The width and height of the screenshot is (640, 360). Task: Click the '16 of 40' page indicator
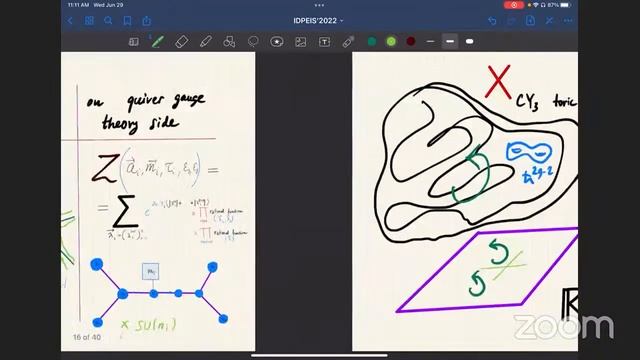[87, 337]
